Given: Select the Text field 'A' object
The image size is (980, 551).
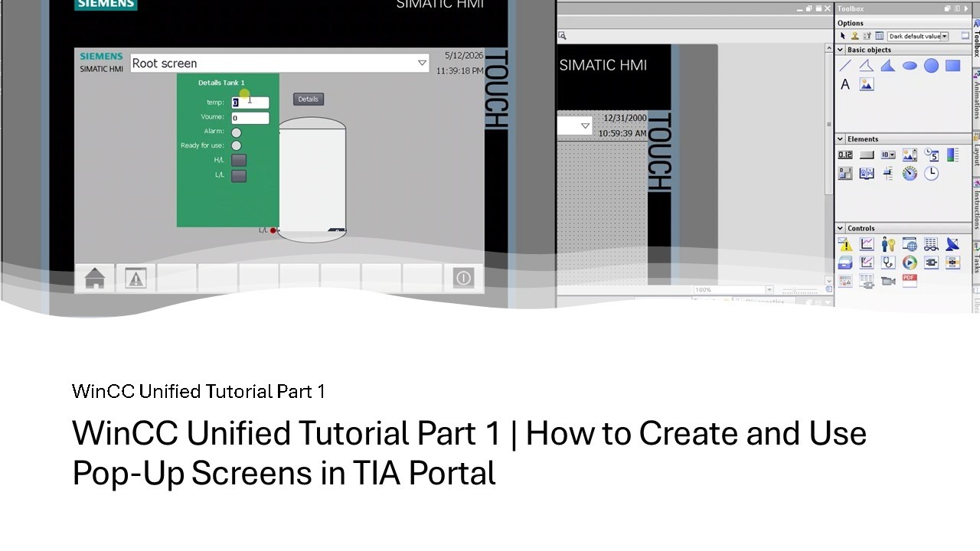Looking at the screenshot, I should pyautogui.click(x=845, y=84).
